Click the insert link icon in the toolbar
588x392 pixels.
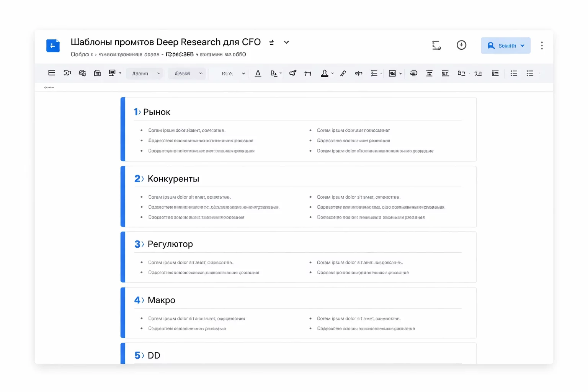tap(358, 73)
